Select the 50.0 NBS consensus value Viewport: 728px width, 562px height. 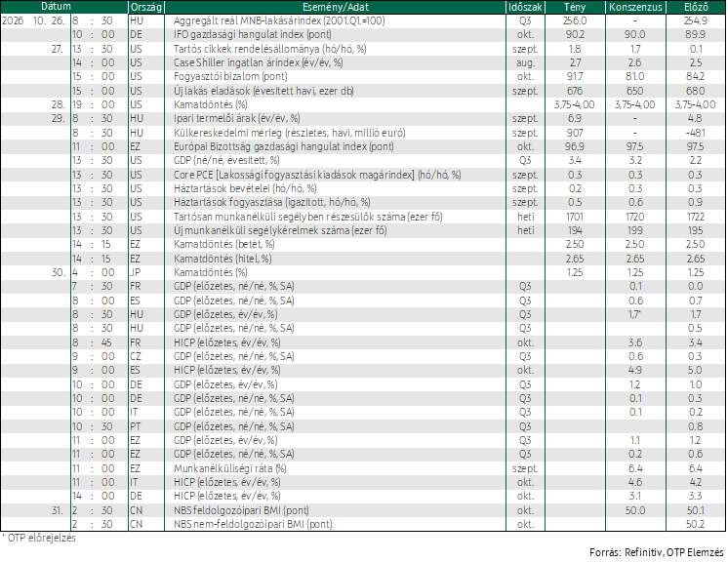tap(635, 510)
